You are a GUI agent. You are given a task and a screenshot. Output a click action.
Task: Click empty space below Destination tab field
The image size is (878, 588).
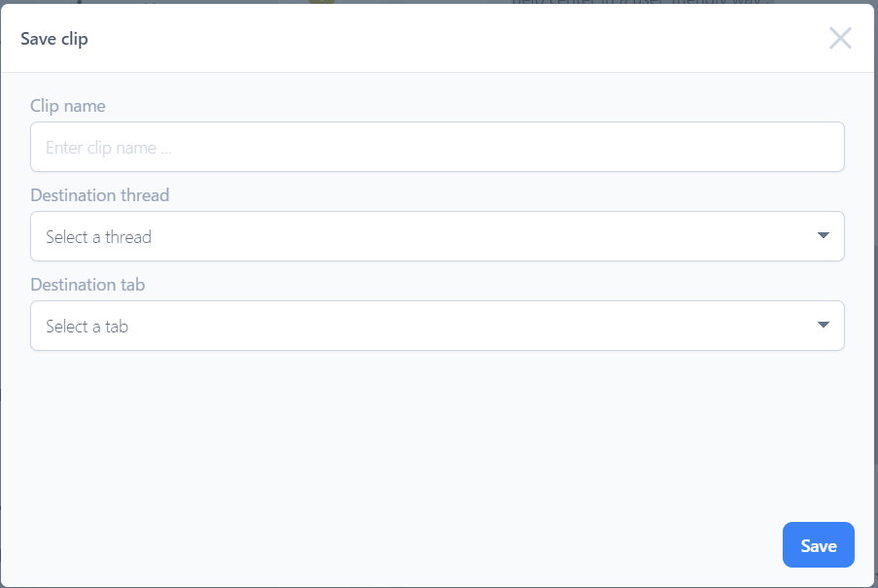pos(438,437)
